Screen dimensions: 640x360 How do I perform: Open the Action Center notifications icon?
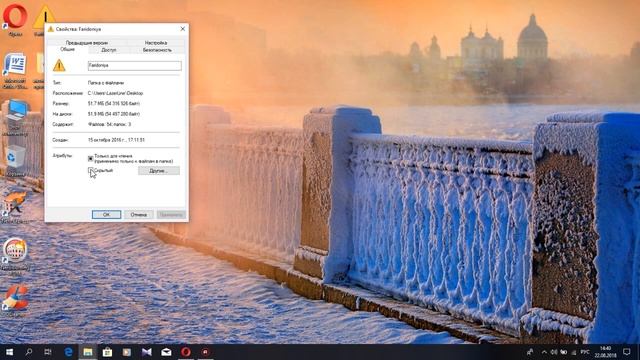click(627, 351)
